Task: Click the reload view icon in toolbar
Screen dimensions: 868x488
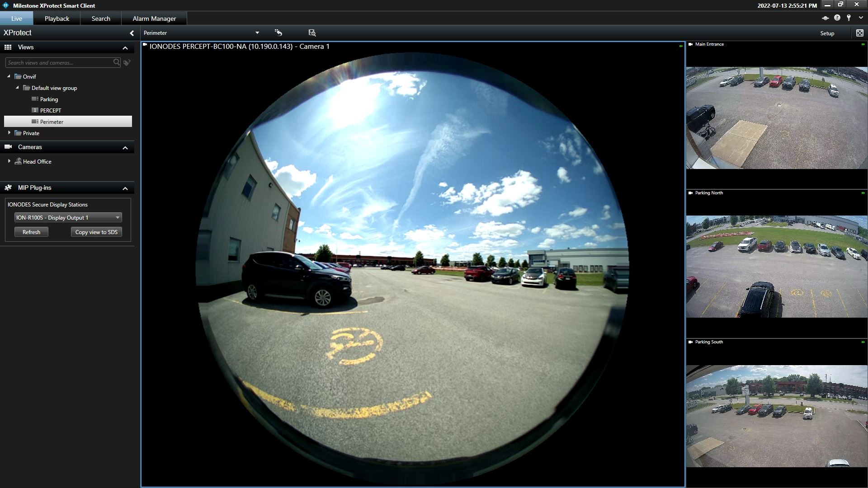Action: 278,33
